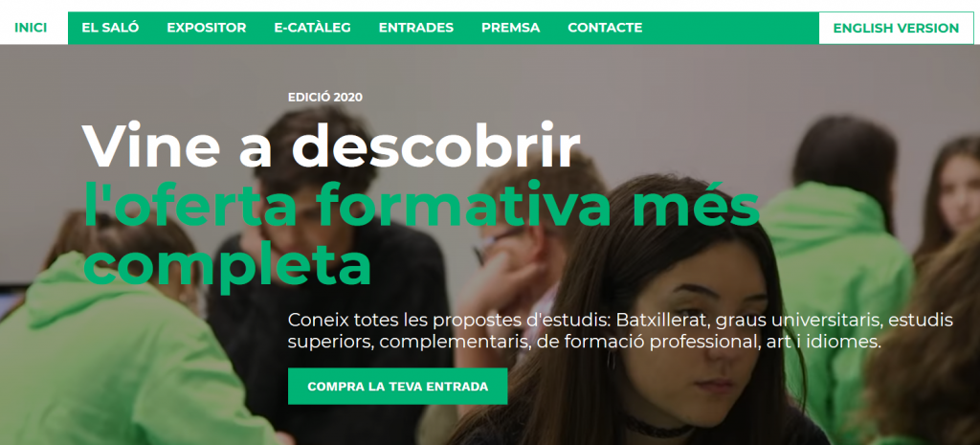
Task: Open the PREMSA menu item
Action: click(511, 28)
